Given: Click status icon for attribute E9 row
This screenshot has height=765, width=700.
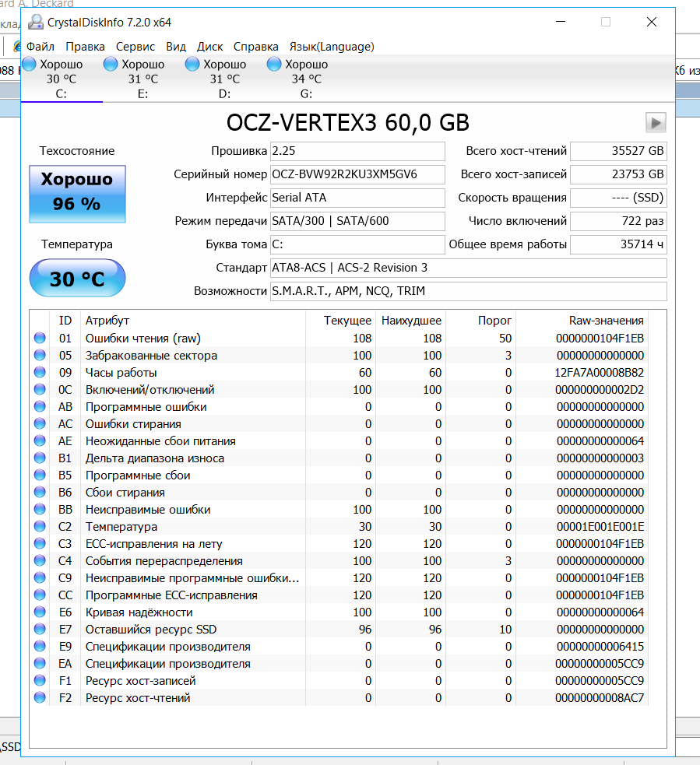Looking at the screenshot, I should pyautogui.click(x=40, y=646).
